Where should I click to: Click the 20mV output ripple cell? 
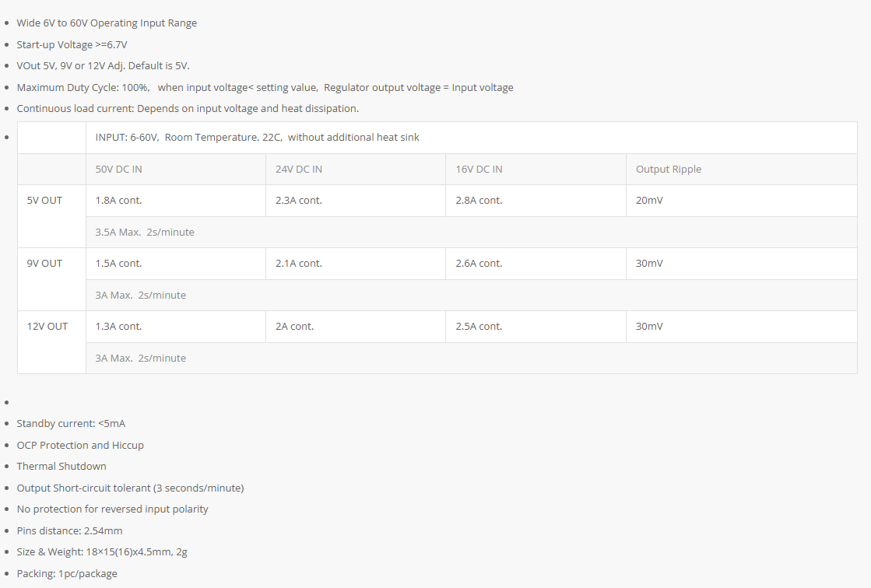point(742,201)
